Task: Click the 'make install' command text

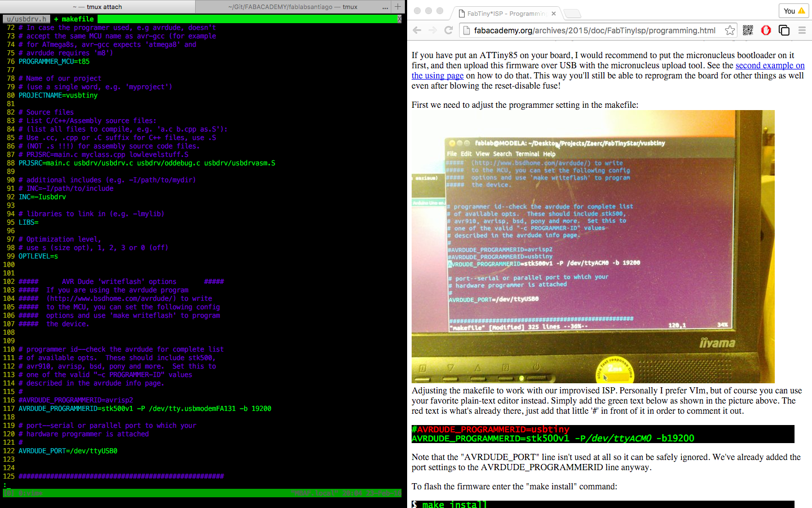Action: tap(454, 504)
